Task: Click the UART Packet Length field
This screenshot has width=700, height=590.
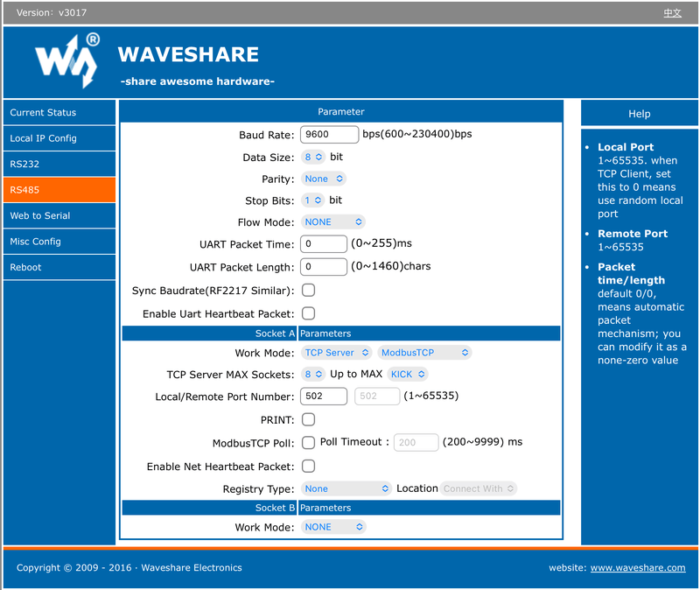Action: coord(324,267)
